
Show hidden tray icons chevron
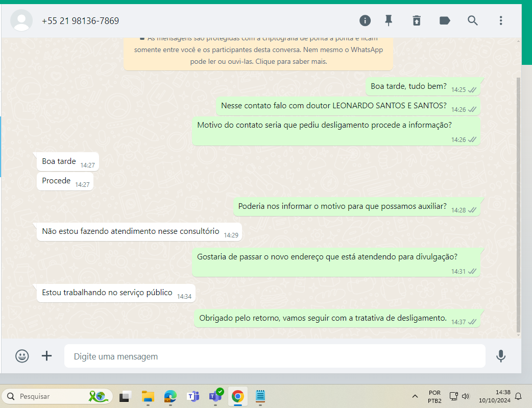pyautogui.click(x=415, y=396)
